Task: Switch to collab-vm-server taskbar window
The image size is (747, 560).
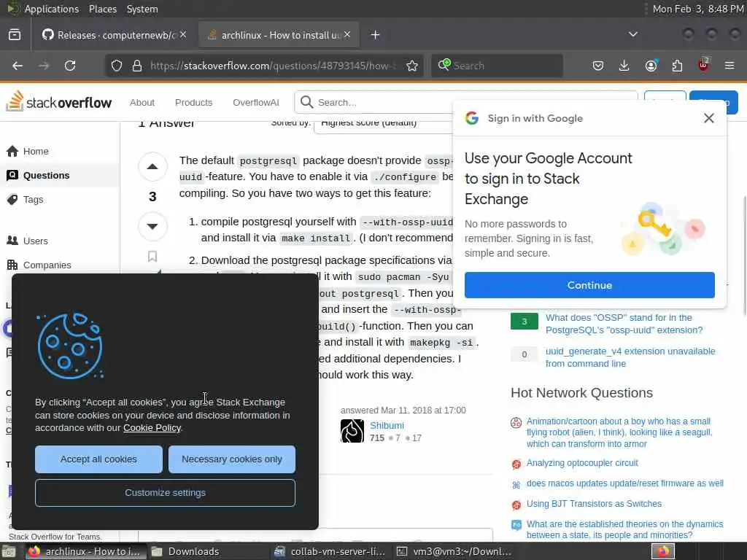Action: 331,551
